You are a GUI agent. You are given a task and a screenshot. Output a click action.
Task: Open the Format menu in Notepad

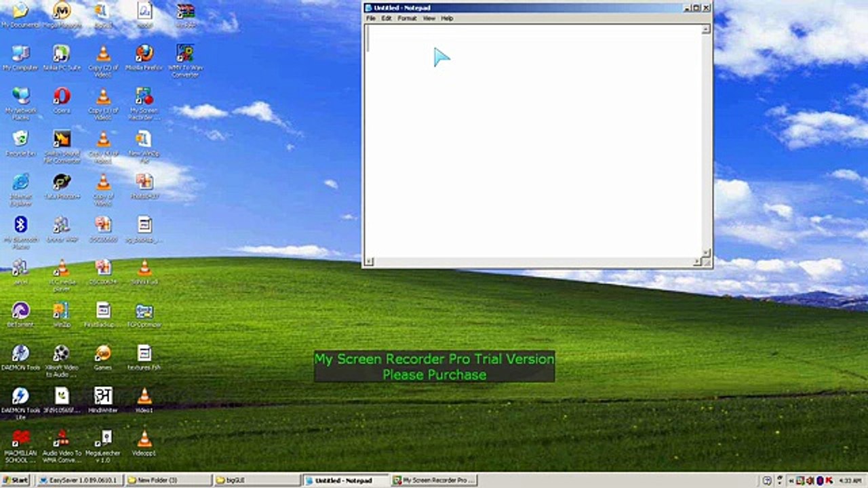pyautogui.click(x=407, y=18)
